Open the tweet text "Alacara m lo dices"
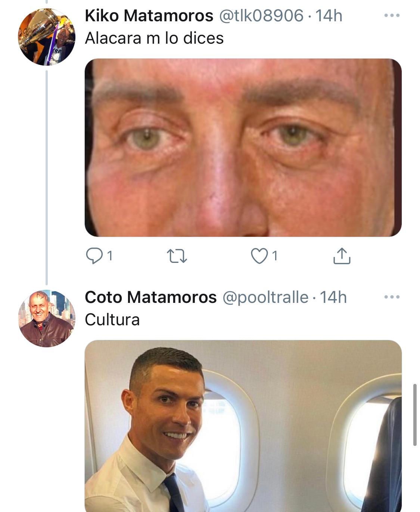This screenshot has width=420, height=512. click(x=154, y=38)
